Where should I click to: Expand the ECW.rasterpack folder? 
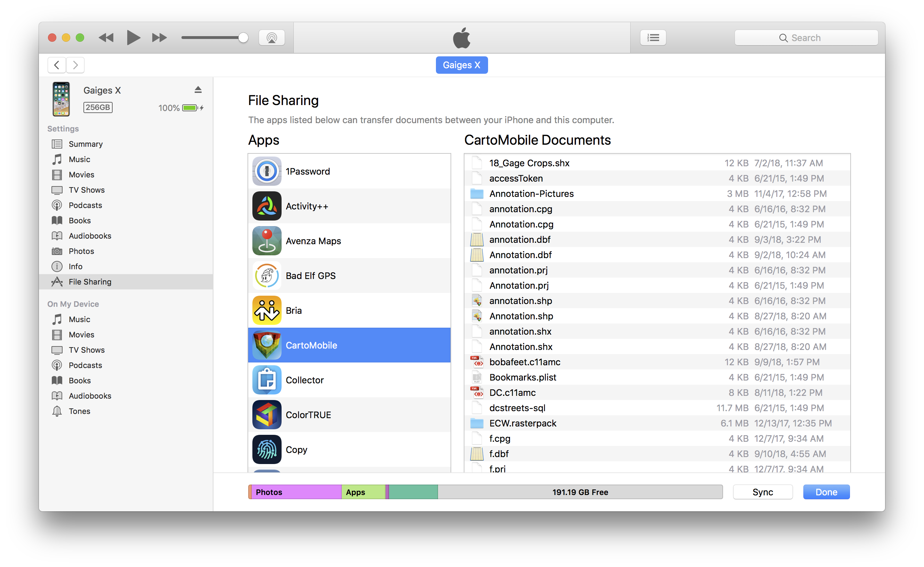point(523,423)
